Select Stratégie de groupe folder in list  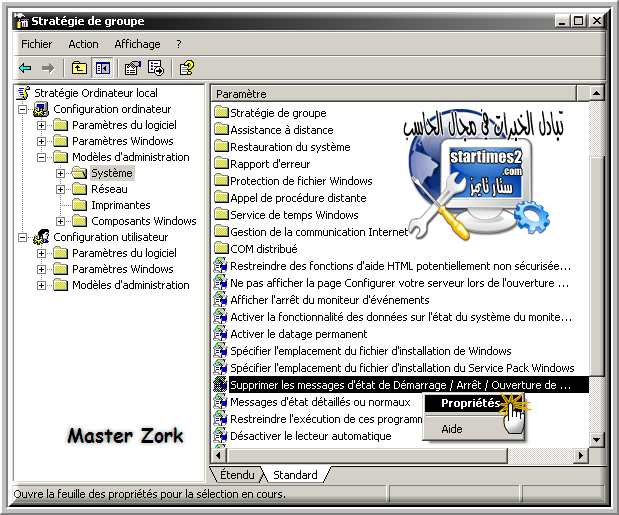click(x=278, y=113)
